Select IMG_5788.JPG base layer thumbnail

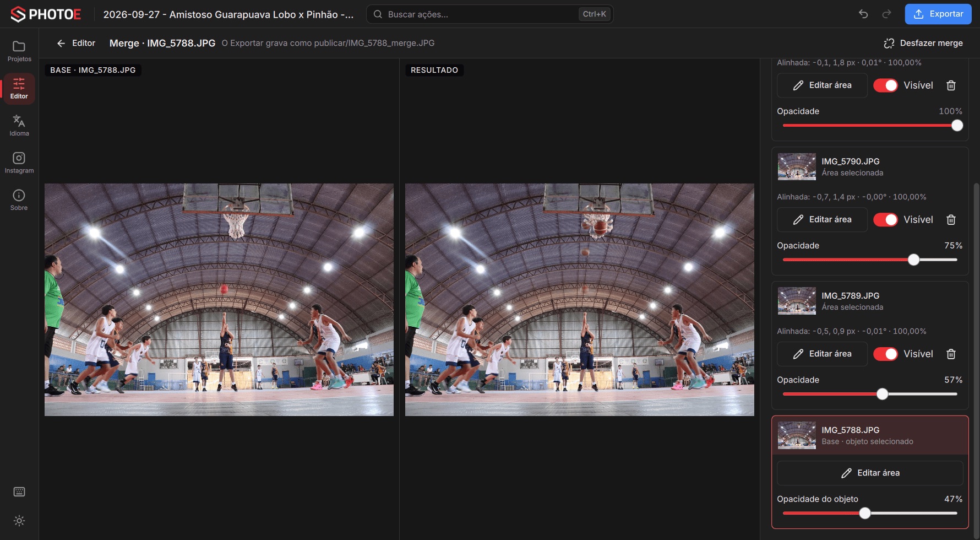coord(797,436)
